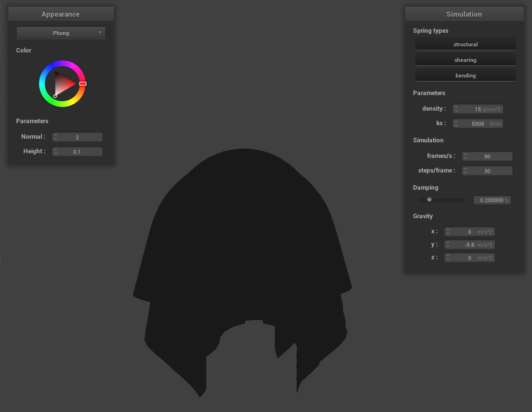The width and height of the screenshot is (532, 412).
Task: Open the Phong shader dropdown
Action: pos(61,33)
